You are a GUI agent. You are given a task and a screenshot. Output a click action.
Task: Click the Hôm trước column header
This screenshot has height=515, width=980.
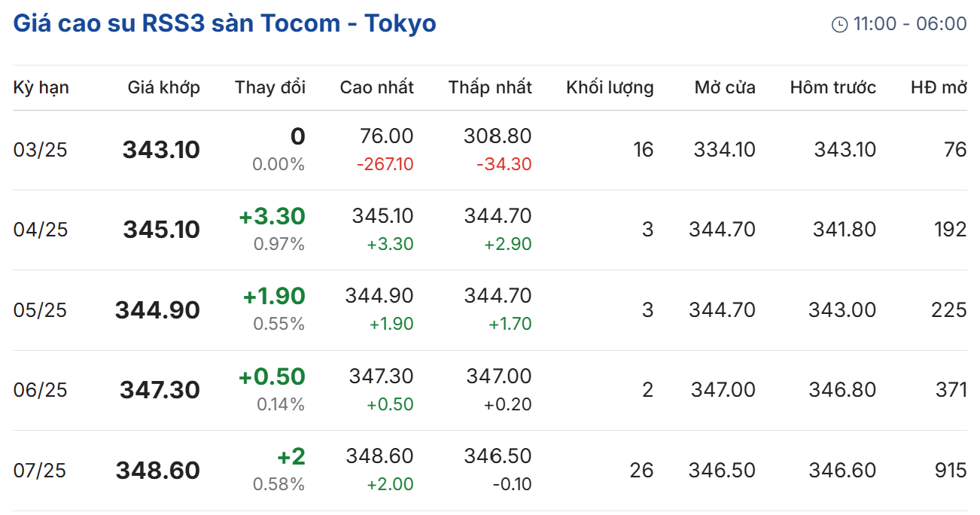point(832,87)
